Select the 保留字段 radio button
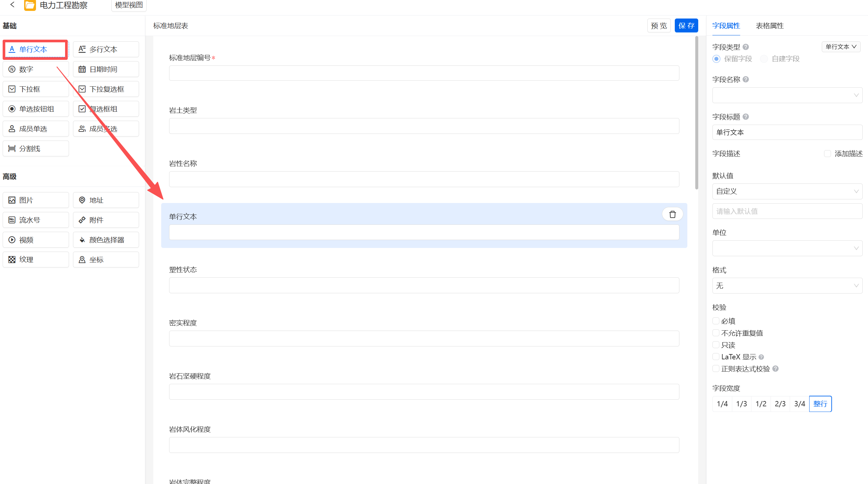868x484 pixels. pos(716,59)
